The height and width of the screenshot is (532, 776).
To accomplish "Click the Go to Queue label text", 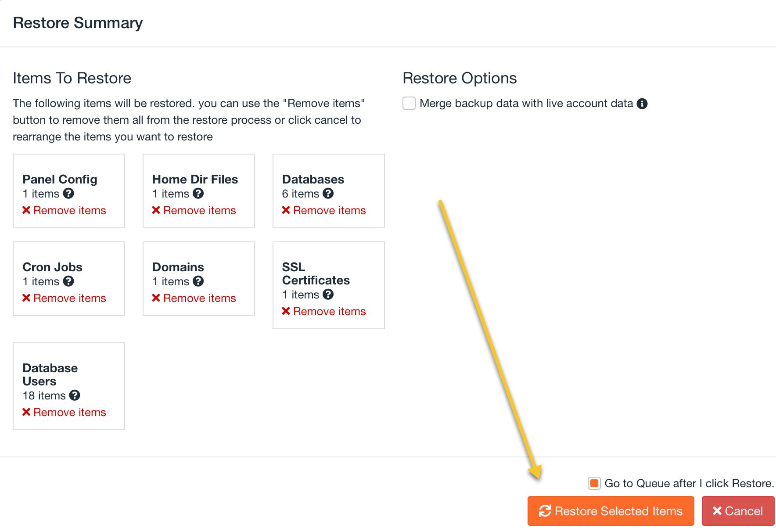I will [x=689, y=483].
